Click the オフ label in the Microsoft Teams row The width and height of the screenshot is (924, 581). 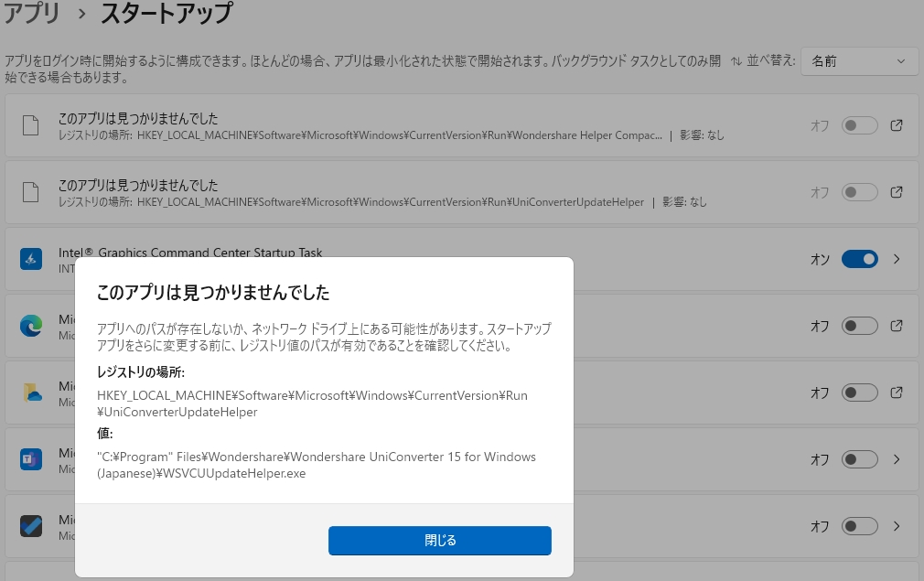(820, 459)
